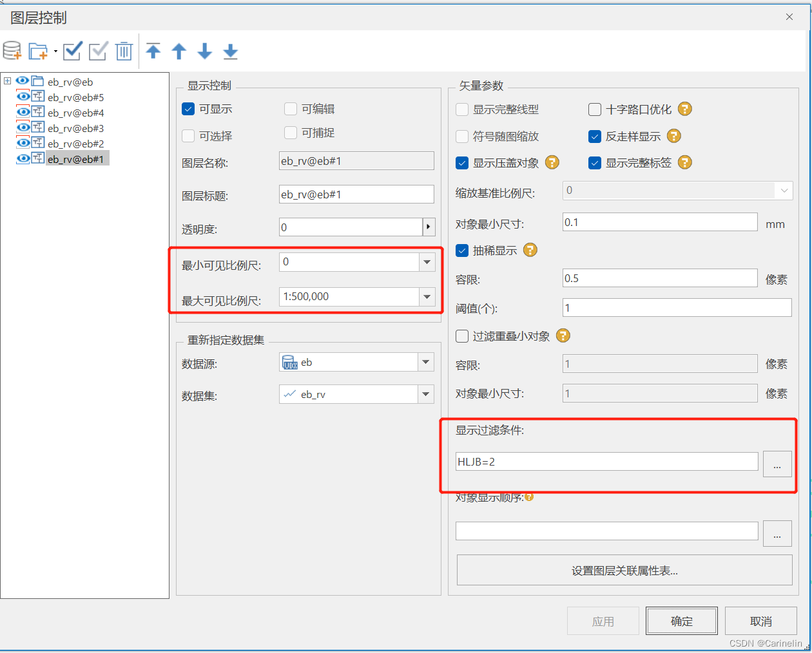Move layer up using the up arrow icon
The image size is (812, 653).
pos(179,51)
